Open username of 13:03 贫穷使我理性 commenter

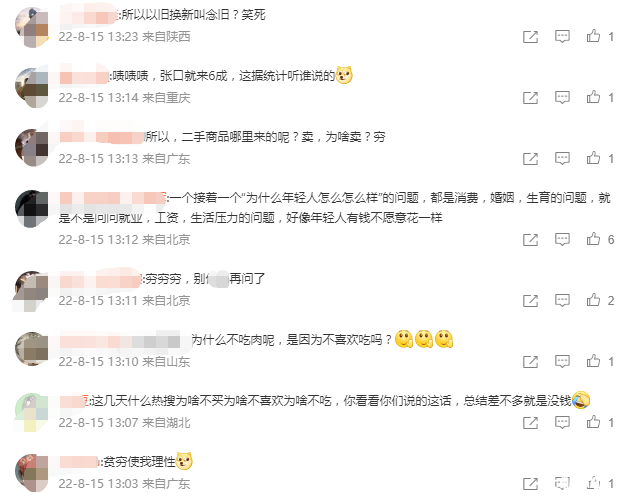tap(79, 462)
